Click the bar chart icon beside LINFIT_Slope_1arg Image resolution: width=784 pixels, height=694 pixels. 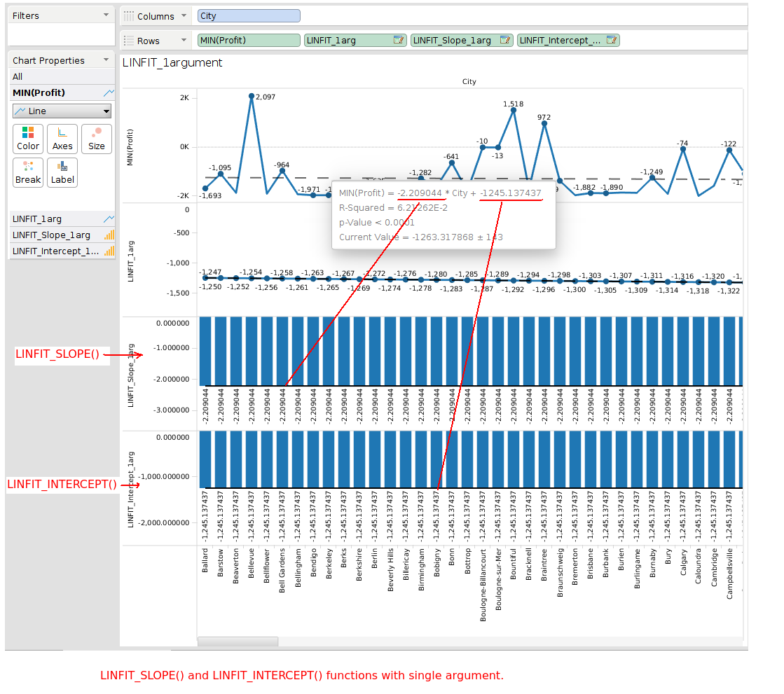(109, 235)
